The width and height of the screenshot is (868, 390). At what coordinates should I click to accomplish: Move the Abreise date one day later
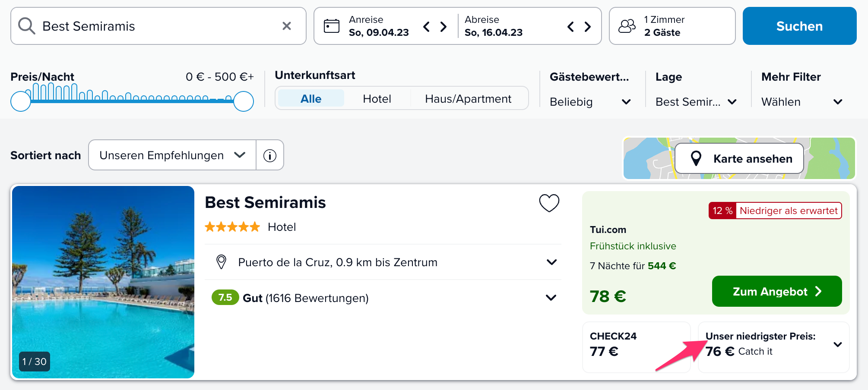pyautogui.click(x=587, y=26)
